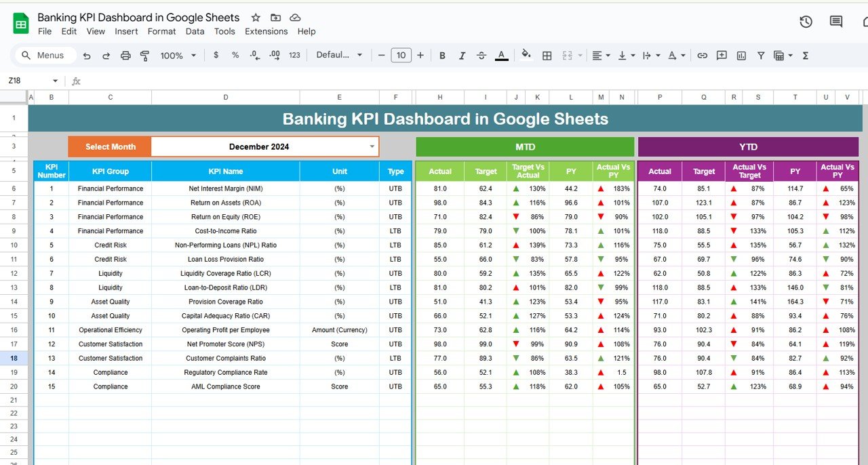Click the green MTD header
The image size is (868, 465).
click(525, 146)
